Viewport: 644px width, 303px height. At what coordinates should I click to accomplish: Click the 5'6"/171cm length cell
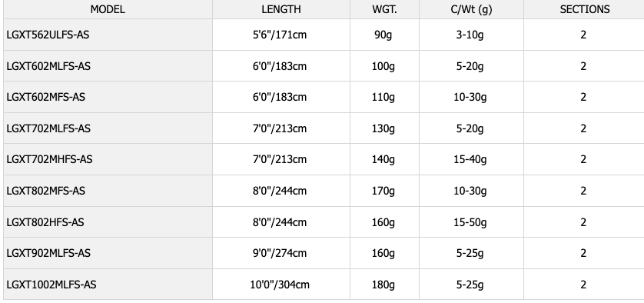[281, 35]
